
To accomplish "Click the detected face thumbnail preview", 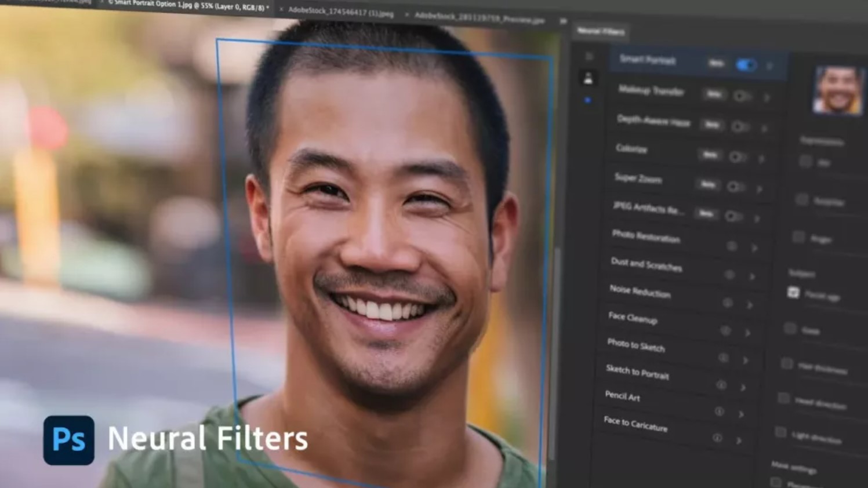I will [838, 90].
